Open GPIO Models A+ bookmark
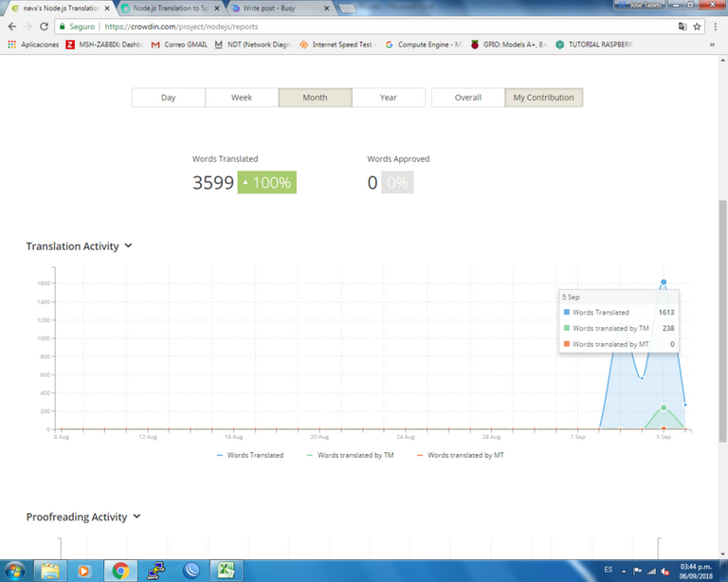Viewport: 728px width, 582px height. pyautogui.click(x=509, y=45)
